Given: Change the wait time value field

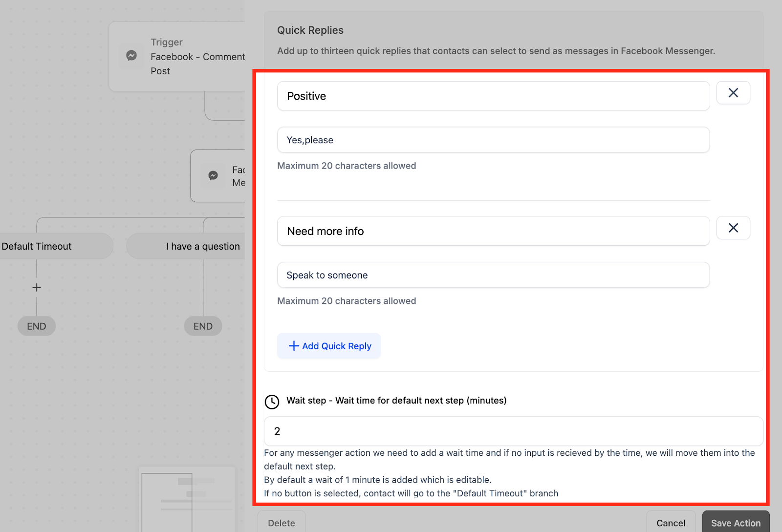Looking at the screenshot, I should pyautogui.click(x=513, y=431).
